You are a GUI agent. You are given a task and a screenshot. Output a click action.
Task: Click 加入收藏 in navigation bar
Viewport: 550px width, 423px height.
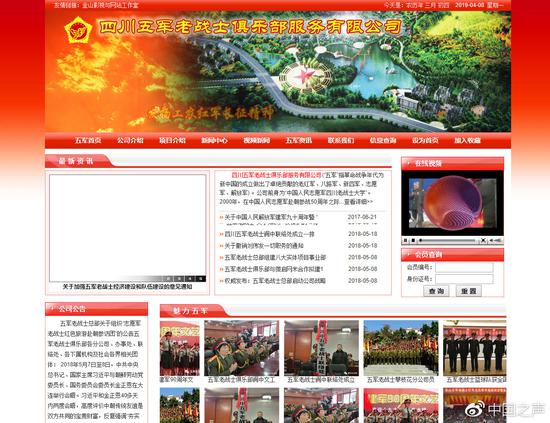pyautogui.click(x=467, y=140)
